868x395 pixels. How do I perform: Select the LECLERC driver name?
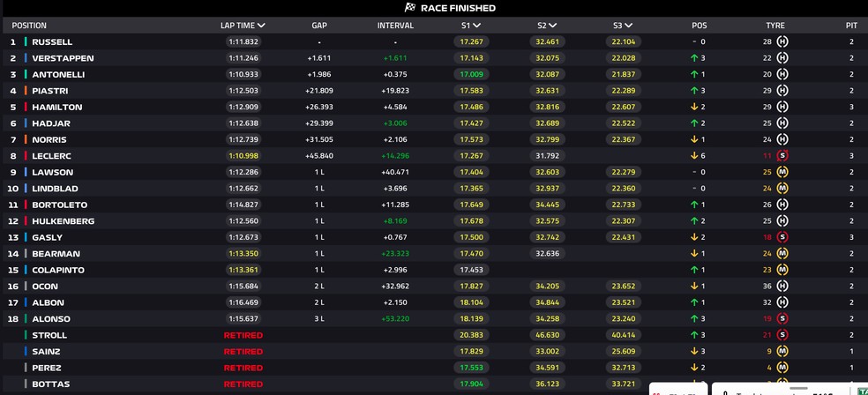pyautogui.click(x=51, y=156)
